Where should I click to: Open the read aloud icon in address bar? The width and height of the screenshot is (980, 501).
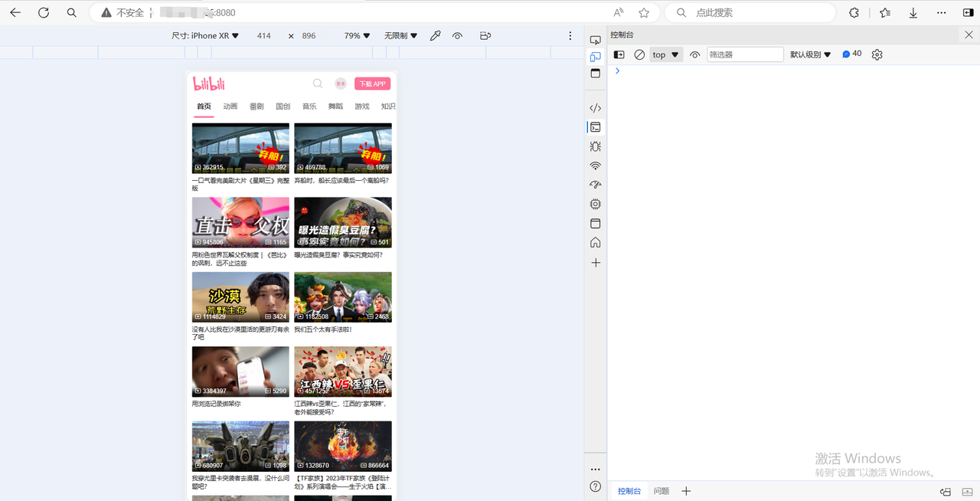(x=619, y=13)
